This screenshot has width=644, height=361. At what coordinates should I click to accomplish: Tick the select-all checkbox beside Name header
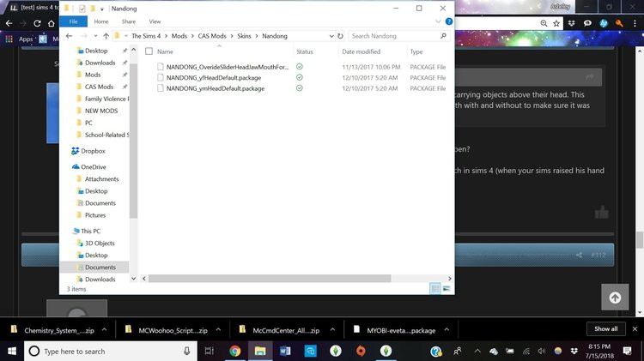149,51
